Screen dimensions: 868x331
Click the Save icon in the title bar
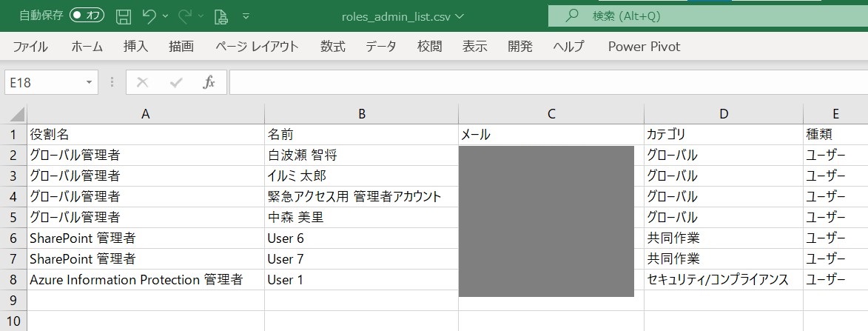click(124, 16)
